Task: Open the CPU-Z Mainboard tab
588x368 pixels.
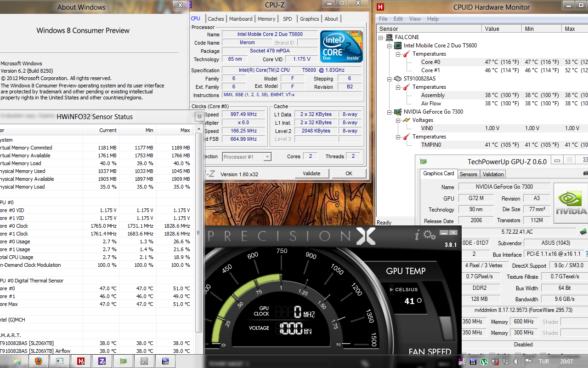Action: point(241,19)
